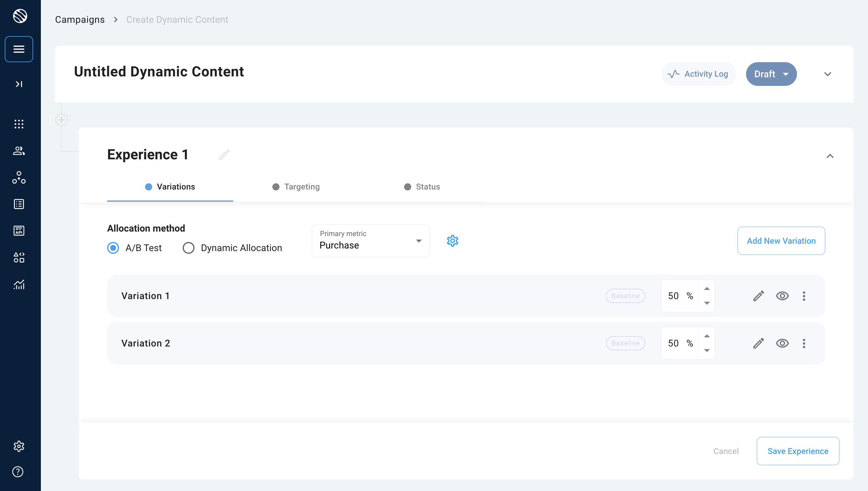Open the Primary metric Purchase dropdown
Viewport: 868px width, 491px height.
[x=370, y=241]
